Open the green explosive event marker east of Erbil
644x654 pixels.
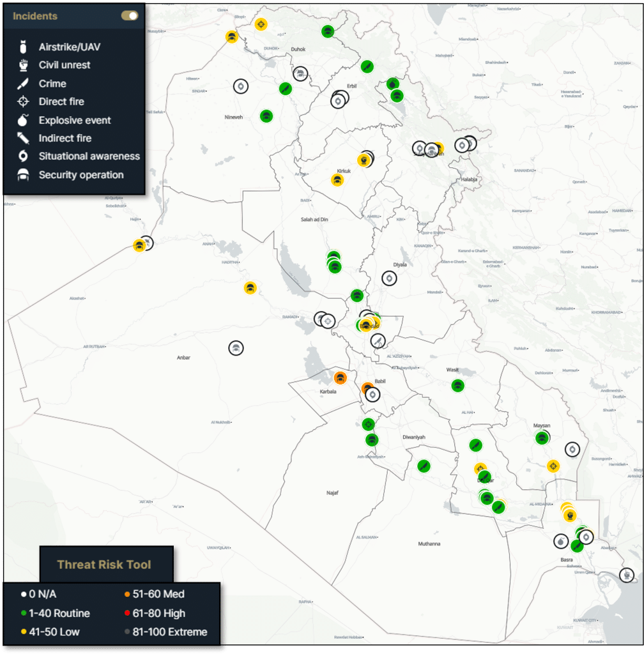coord(392,84)
